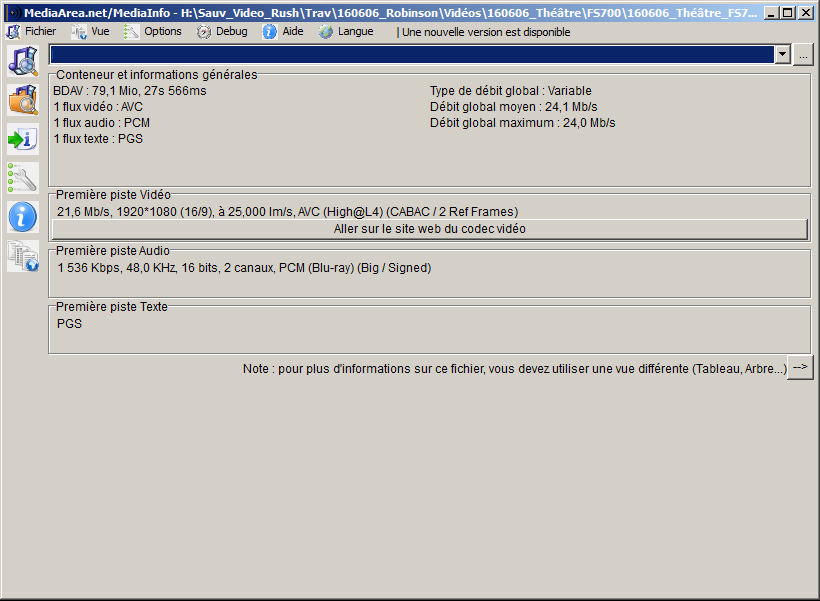Click 'Une nouvelle version est disponible' notice
The width and height of the screenshot is (820, 601).
(486, 32)
